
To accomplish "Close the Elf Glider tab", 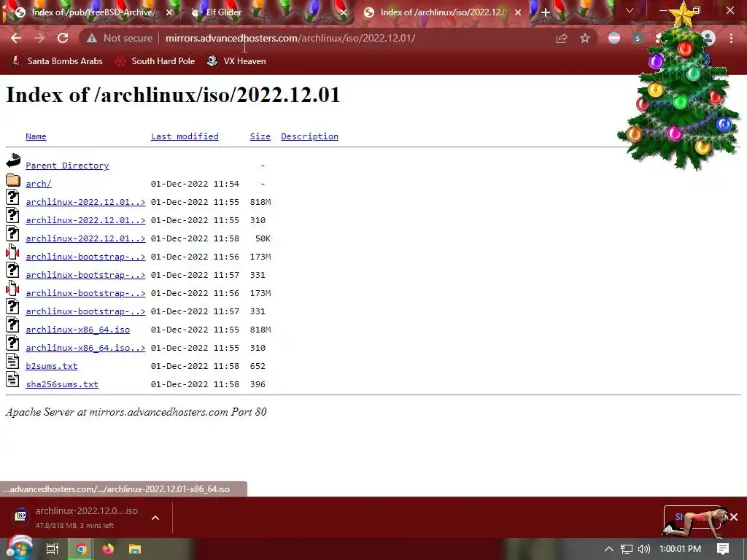I will point(344,12).
